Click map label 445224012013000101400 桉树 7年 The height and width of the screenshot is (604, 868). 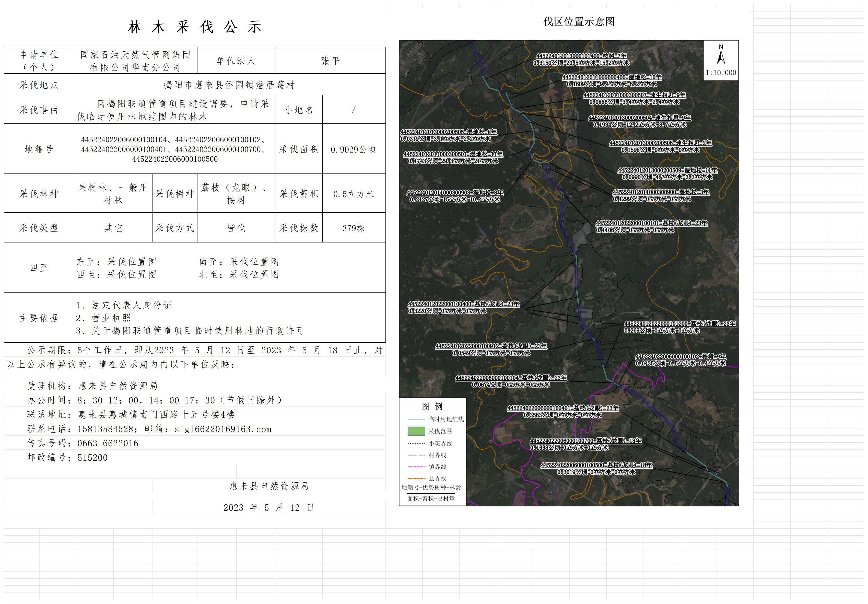[581, 56]
